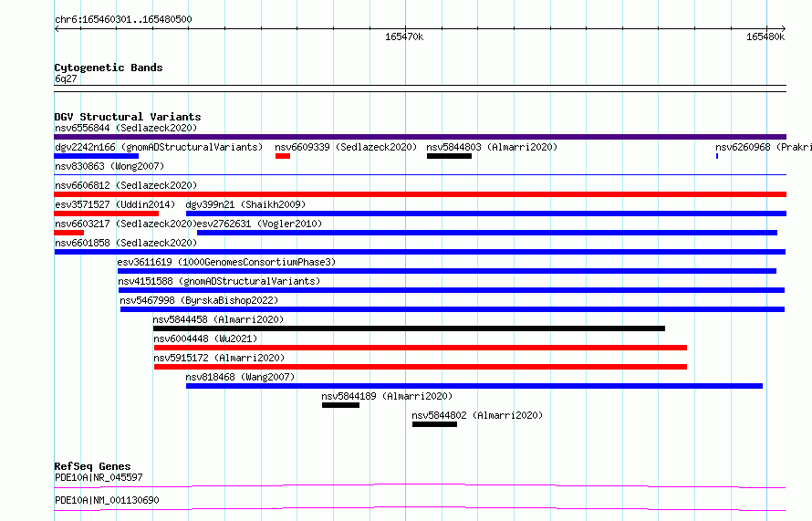Click the RefSeq Genes track title
The height and width of the screenshot is (521, 812).
tap(93, 466)
